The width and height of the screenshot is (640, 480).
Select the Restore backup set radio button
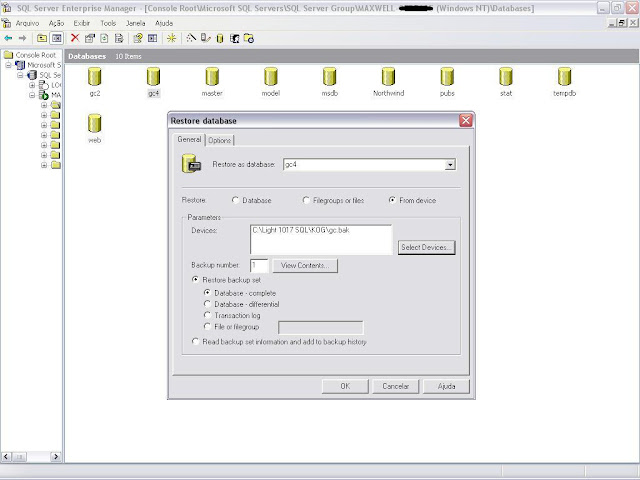pos(196,280)
